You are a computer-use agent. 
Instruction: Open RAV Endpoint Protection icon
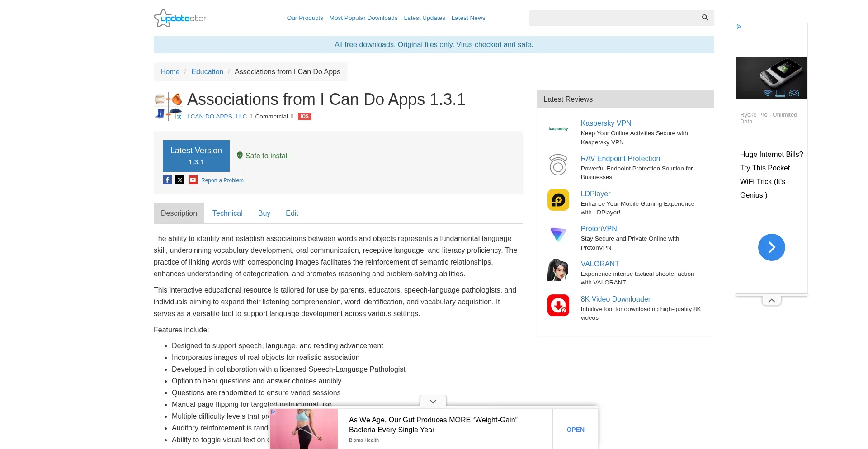point(558,165)
